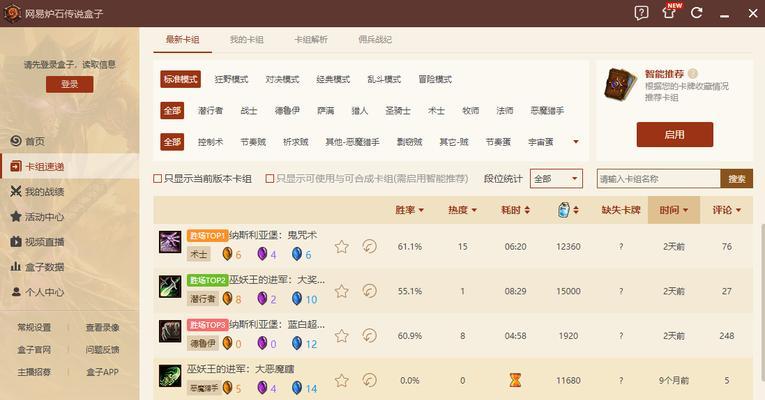
Task: Filter decks by 德鲁伊 class
Action: [287, 111]
